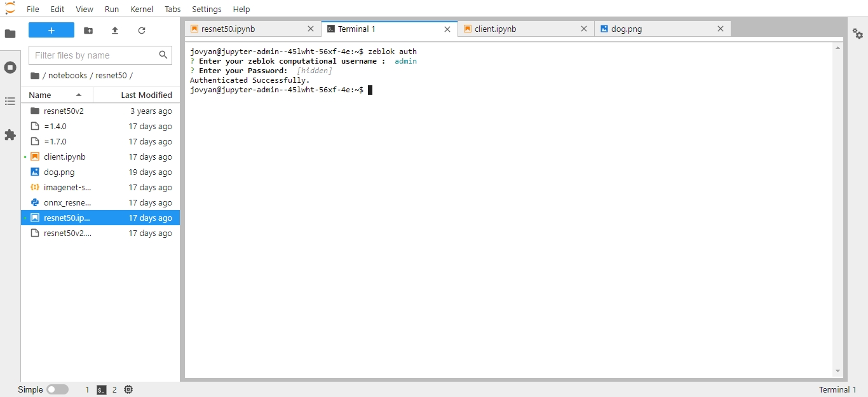Open the Running Terminals and Kernels sidebar
This screenshot has width=868, height=397.
click(10, 67)
